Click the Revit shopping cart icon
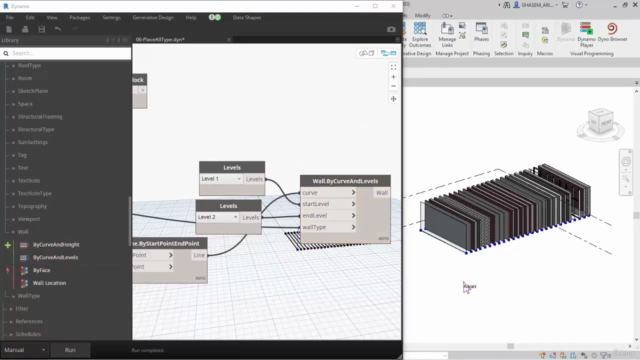The image size is (640, 360). (565, 5)
